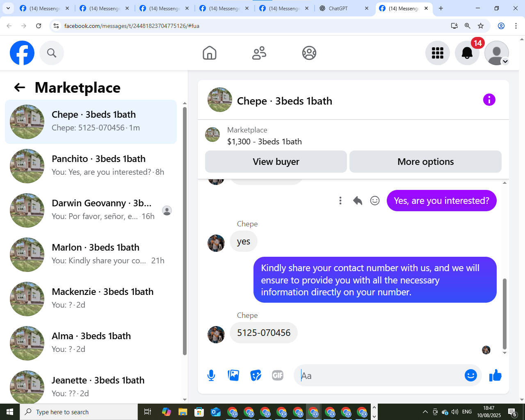Click the listing thumbnail in chat header
The image size is (525, 420).
click(220, 100)
